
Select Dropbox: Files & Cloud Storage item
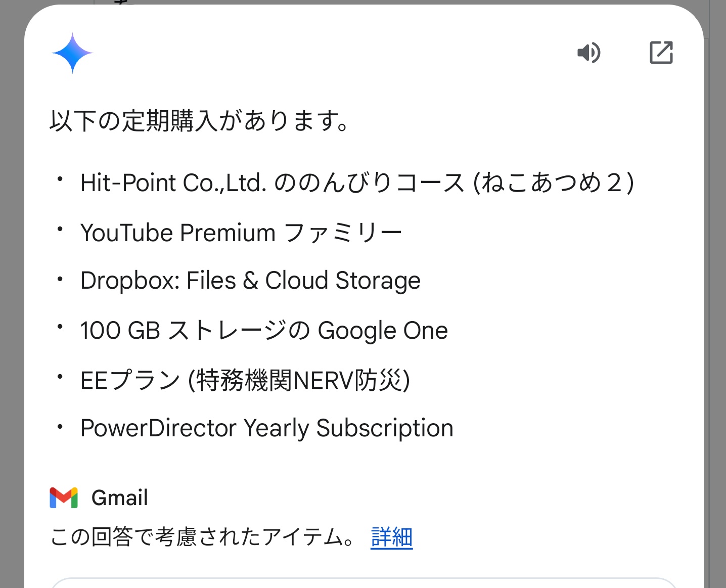[250, 281]
